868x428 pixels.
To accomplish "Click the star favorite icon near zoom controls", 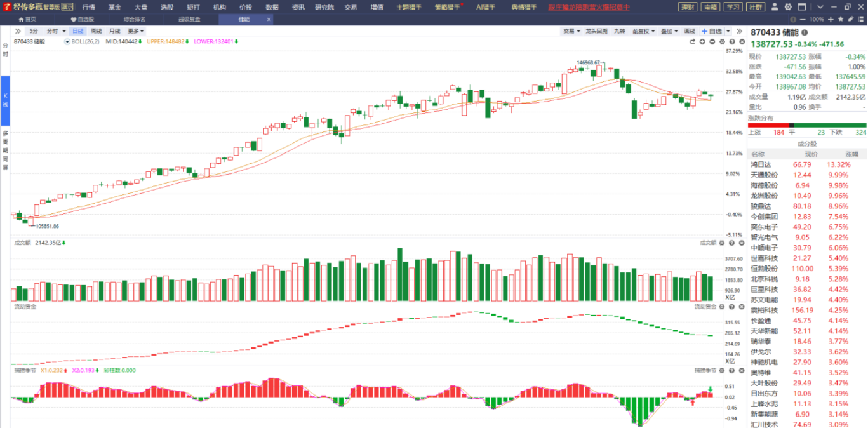I will 839,19.
